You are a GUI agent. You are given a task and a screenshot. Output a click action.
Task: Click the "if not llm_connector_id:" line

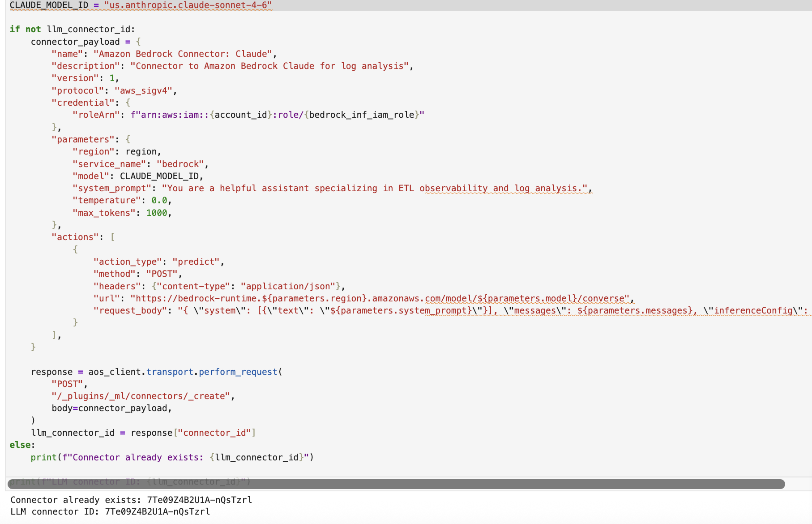click(73, 29)
